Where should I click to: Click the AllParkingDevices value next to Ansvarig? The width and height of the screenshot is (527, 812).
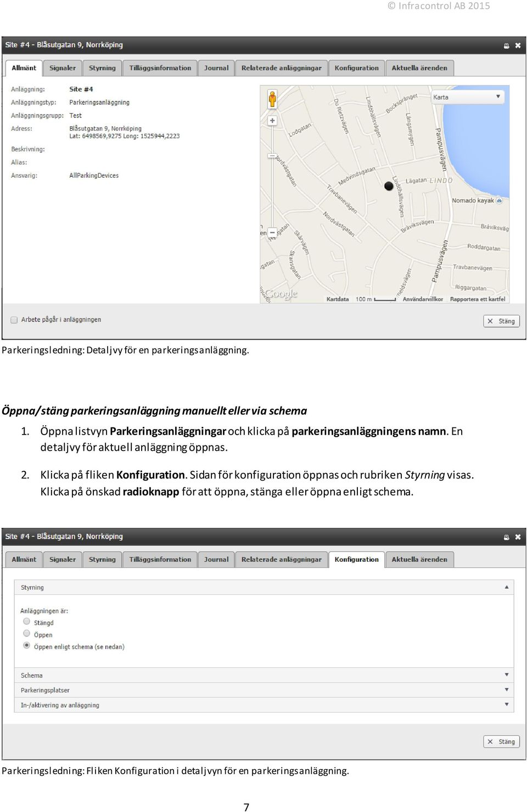[94, 176]
